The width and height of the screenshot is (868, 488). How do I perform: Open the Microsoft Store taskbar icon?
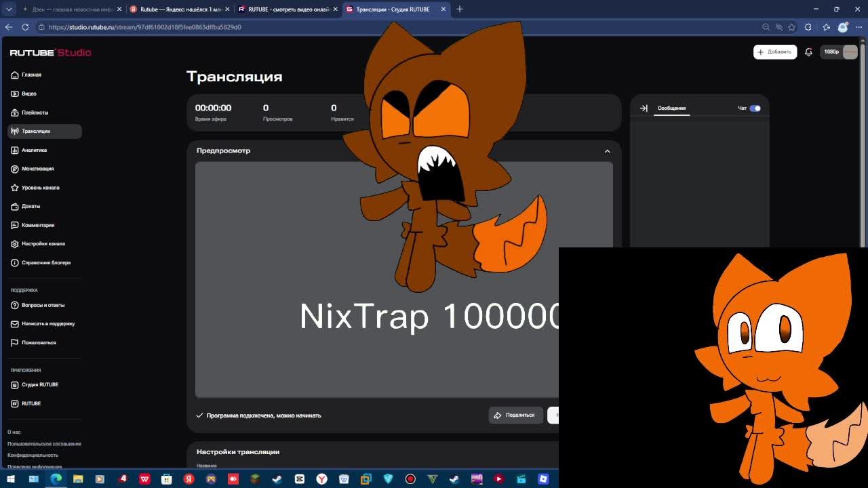point(167,479)
